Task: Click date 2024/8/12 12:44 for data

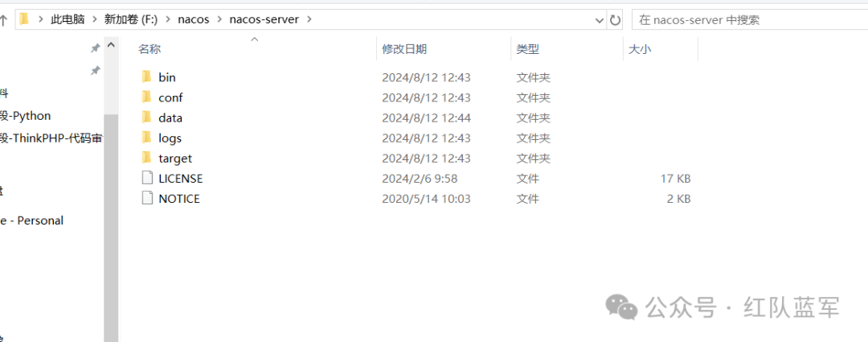Action: [x=426, y=117]
